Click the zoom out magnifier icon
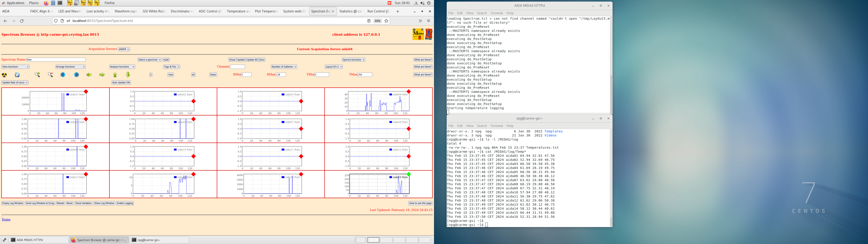Image resolution: width=868 pixels, height=244 pixels. click(x=50, y=75)
